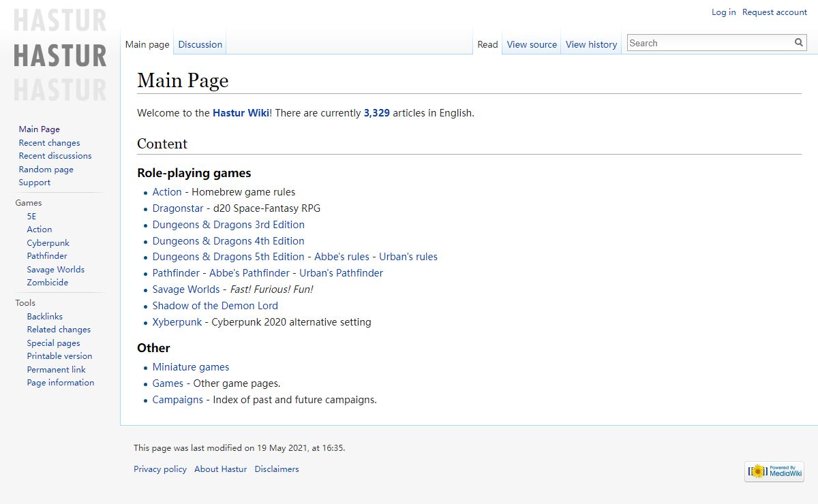Open Dungeons & Dragons 5th Edition
This screenshot has height=504, width=818.
(x=228, y=257)
